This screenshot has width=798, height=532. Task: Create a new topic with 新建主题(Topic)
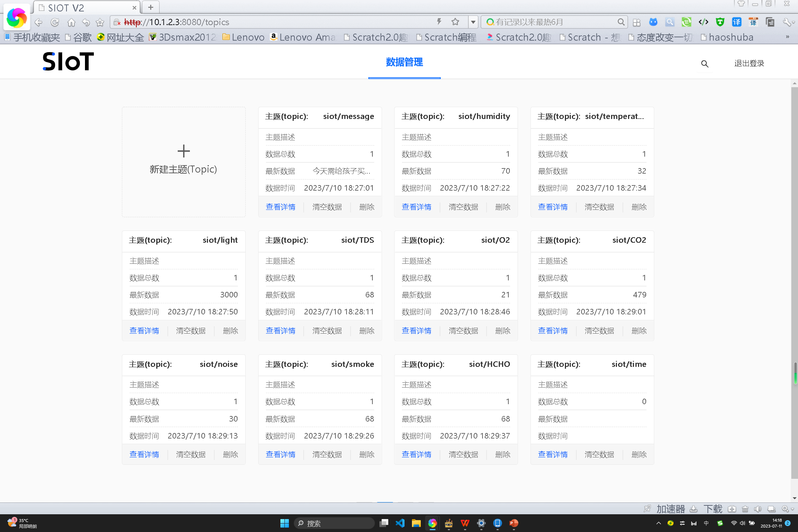[x=184, y=162]
